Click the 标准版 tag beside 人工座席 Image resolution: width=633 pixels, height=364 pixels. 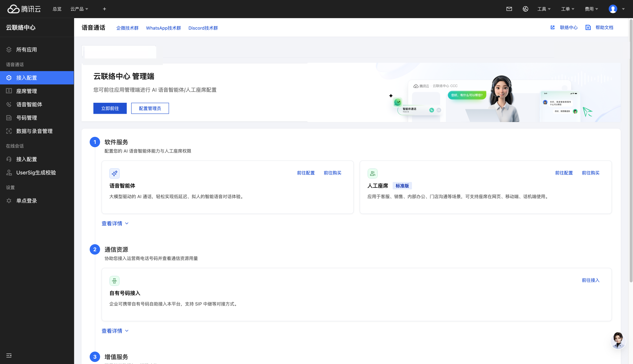(x=402, y=186)
